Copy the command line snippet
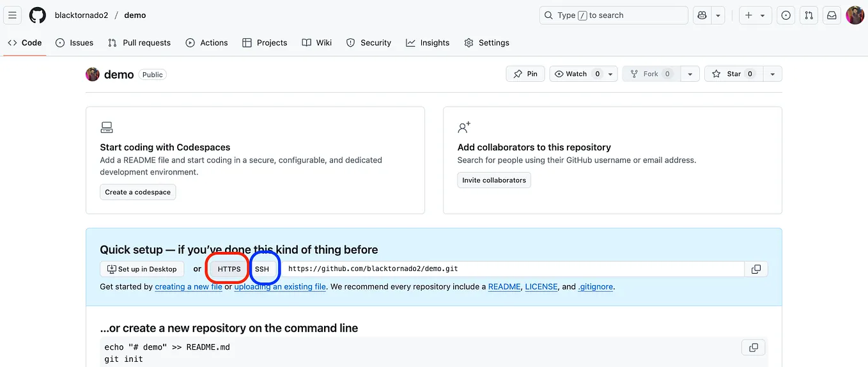 click(754, 347)
